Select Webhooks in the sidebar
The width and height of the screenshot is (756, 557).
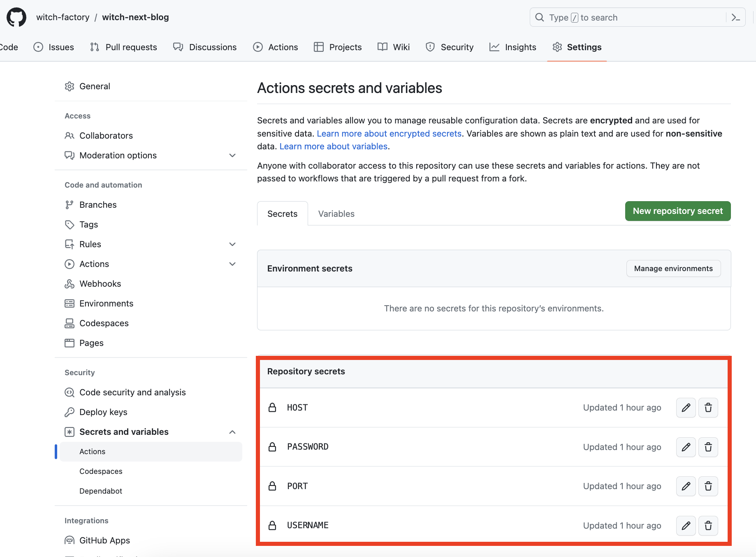point(100,283)
